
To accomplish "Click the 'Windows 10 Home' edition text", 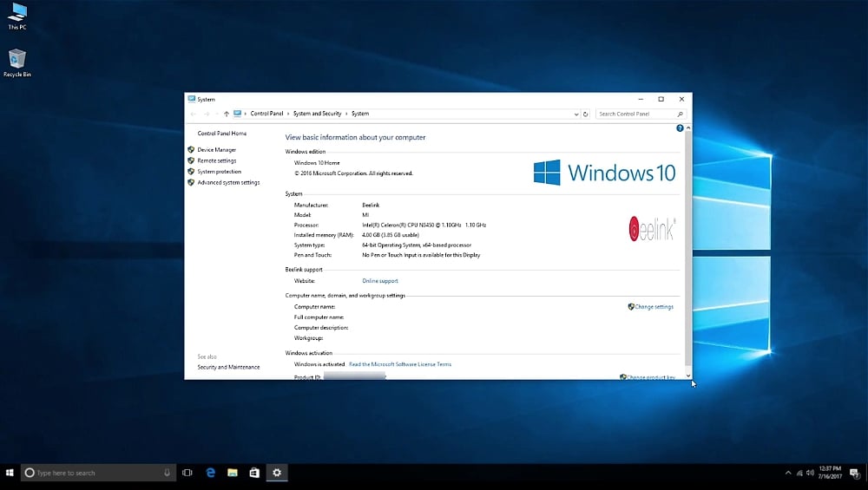I will pos(317,163).
